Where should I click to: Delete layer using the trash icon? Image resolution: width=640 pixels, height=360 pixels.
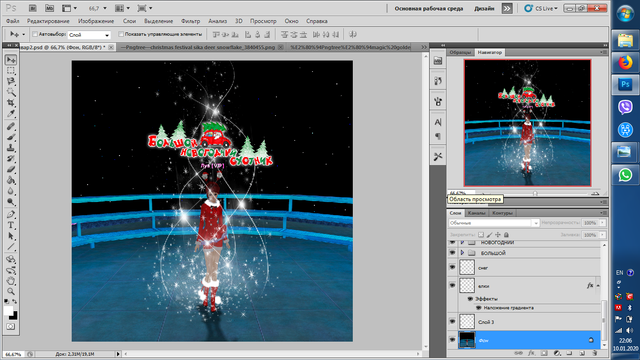[595, 353]
